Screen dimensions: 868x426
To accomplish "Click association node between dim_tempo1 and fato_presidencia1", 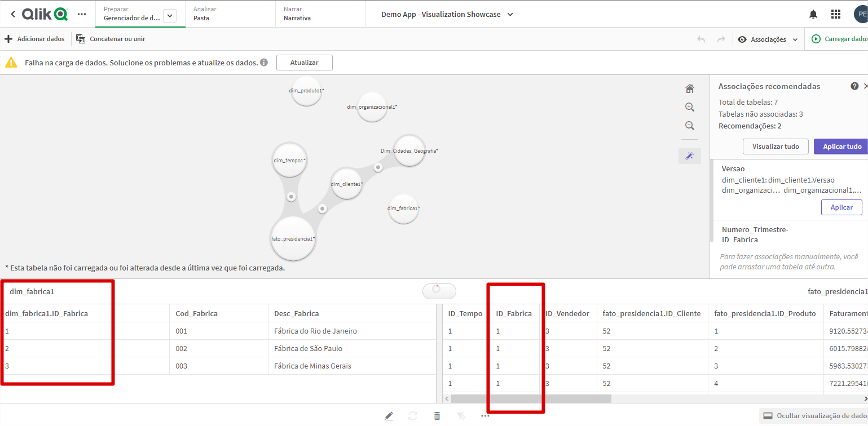I will (291, 197).
